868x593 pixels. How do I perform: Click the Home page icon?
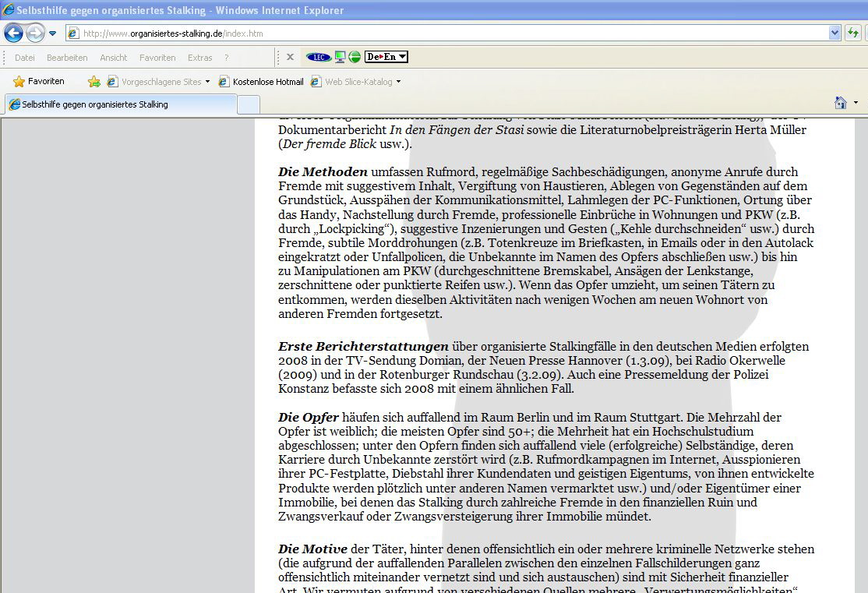click(x=840, y=102)
